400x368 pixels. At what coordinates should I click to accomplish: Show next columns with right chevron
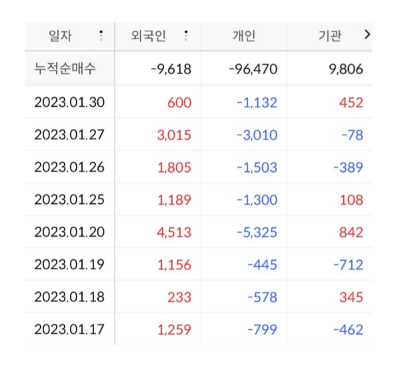click(367, 34)
